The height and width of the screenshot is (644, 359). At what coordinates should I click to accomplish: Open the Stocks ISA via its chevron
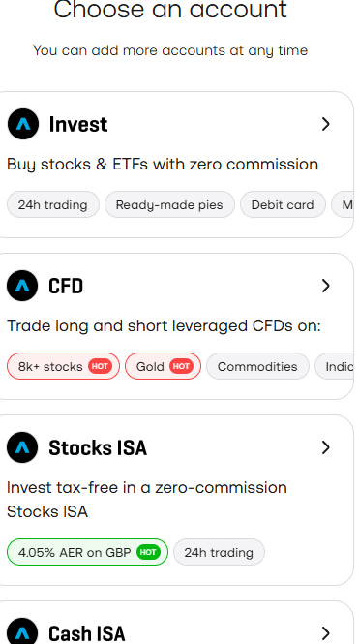click(326, 447)
